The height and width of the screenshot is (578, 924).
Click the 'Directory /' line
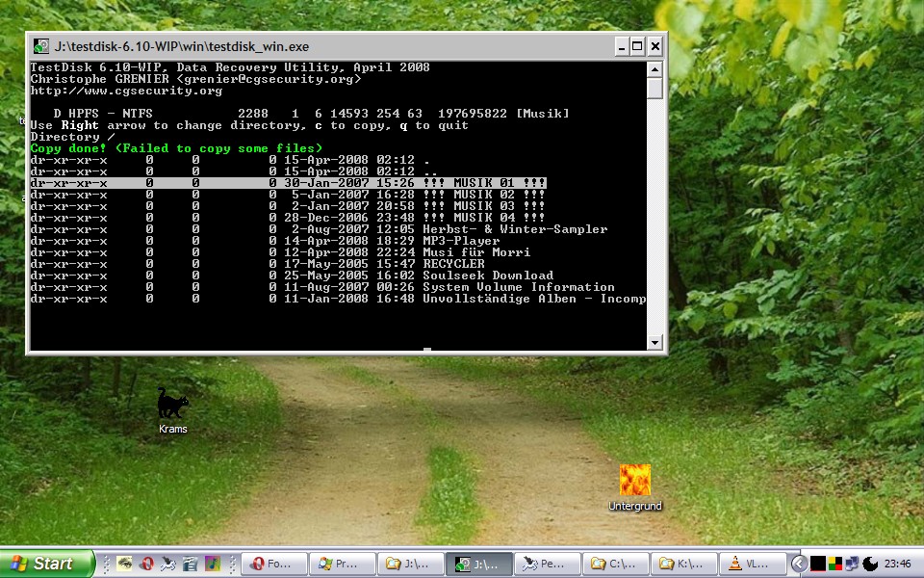72,137
